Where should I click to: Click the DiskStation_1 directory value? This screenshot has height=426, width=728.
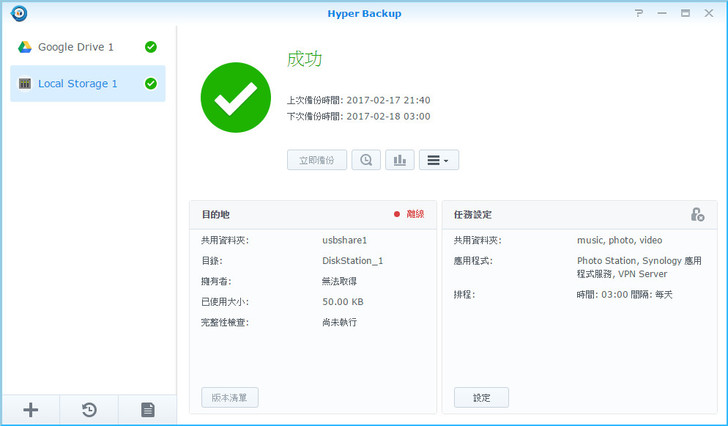pyautogui.click(x=352, y=261)
